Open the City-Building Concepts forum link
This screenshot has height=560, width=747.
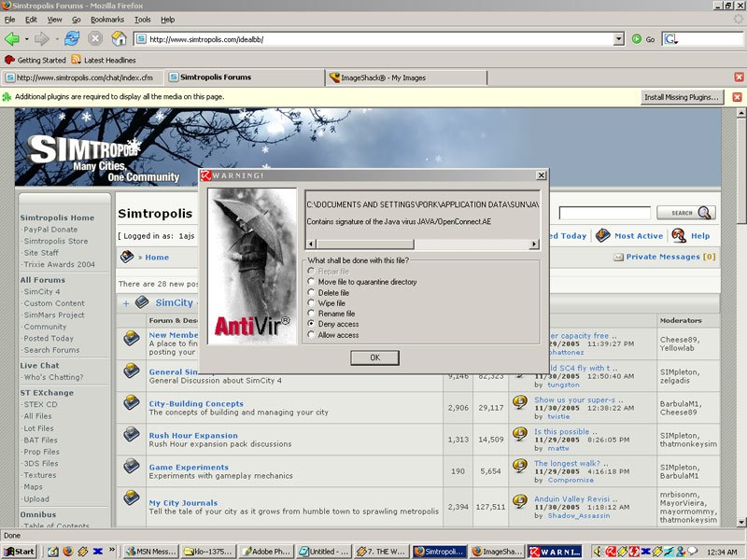[x=196, y=403]
